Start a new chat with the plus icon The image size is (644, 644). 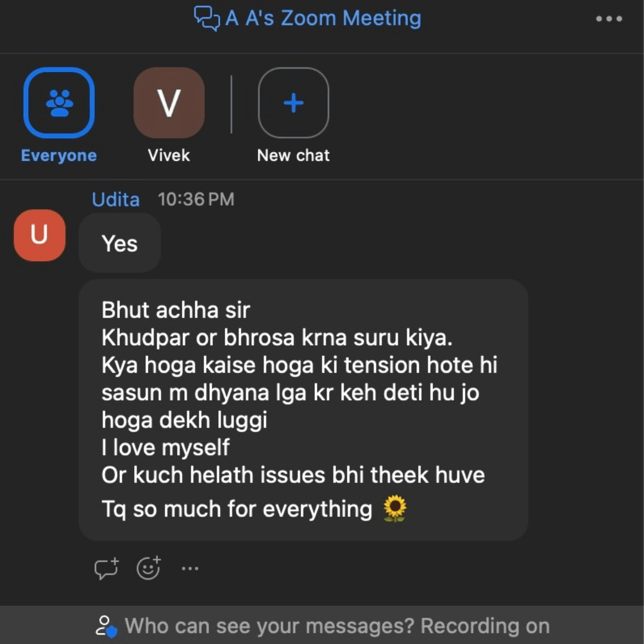293,103
